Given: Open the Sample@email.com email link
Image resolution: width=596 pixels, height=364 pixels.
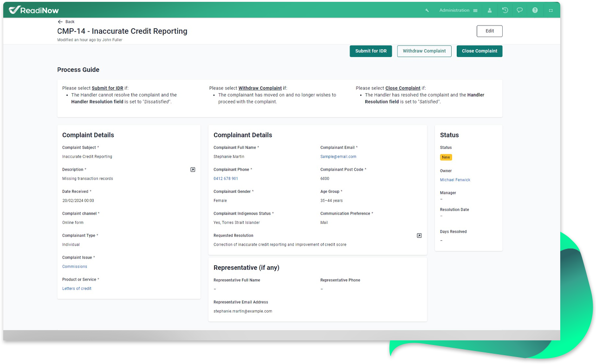Looking at the screenshot, I should coord(338,157).
